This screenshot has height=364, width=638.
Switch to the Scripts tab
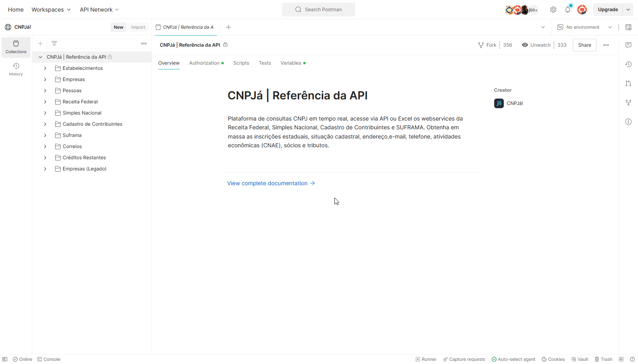tap(241, 63)
